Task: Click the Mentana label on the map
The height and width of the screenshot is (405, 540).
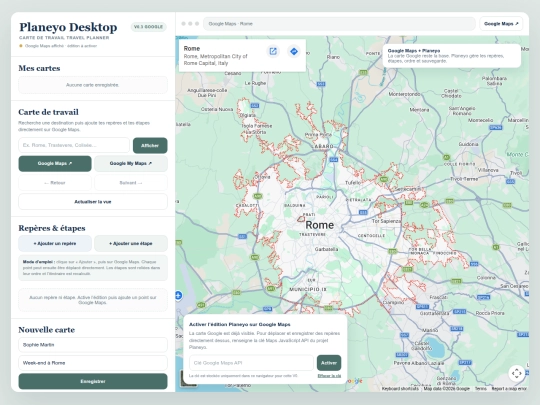Action: pos(419,110)
